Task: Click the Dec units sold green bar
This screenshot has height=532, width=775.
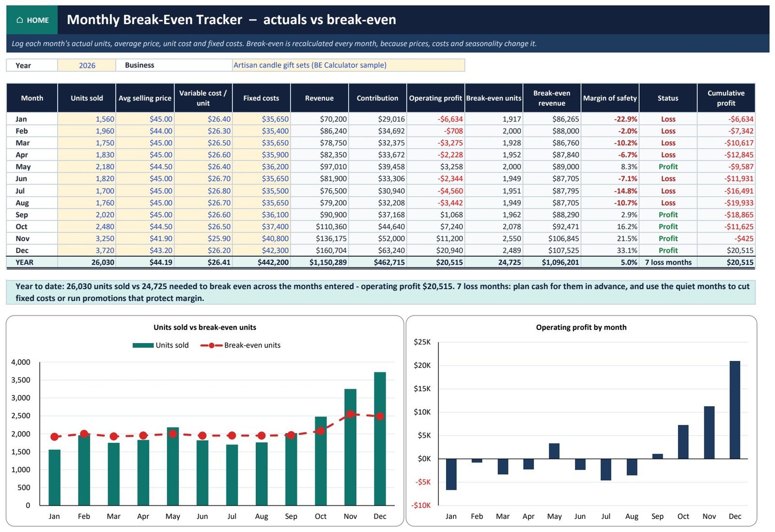Action: coord(380,439)
